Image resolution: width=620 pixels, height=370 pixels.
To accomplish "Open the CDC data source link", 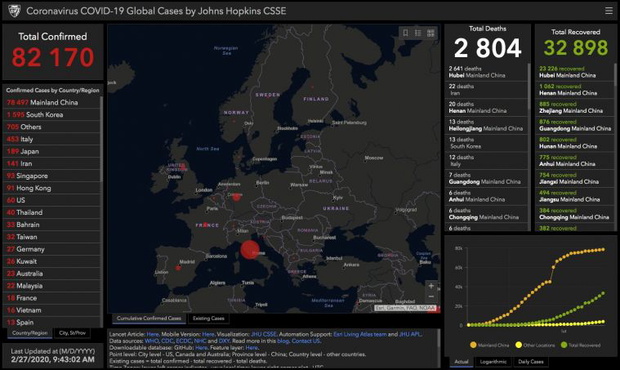I will point(167,341).
